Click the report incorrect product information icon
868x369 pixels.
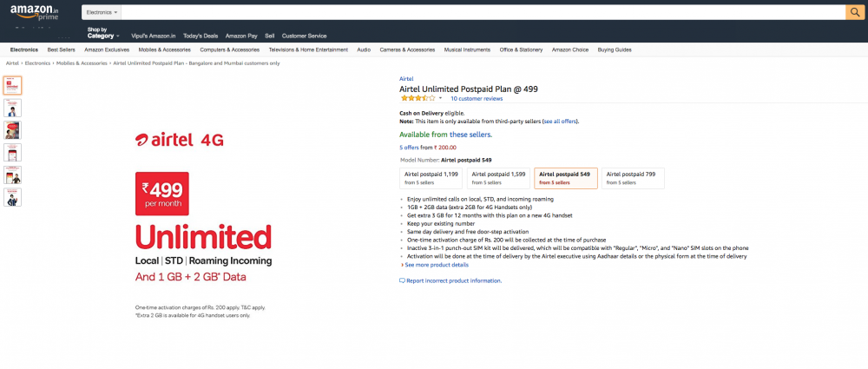pos(402,280)
